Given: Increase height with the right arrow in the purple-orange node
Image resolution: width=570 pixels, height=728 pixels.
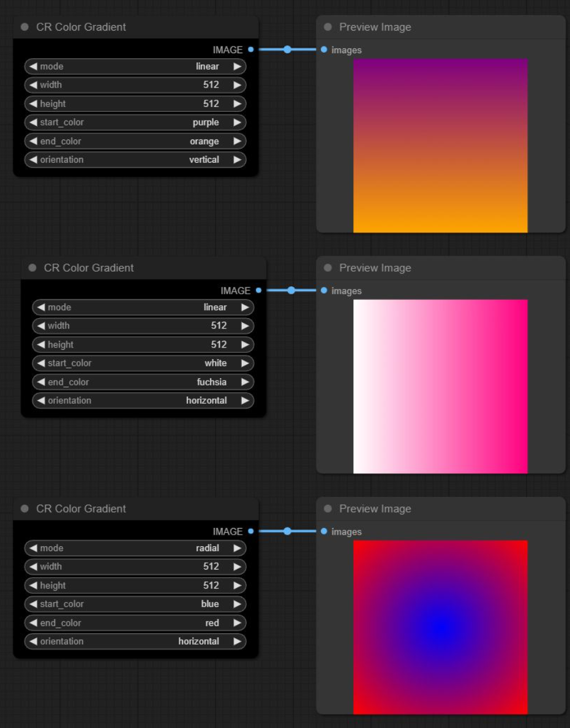Looking at the screenshot, I should click(238, 104).
